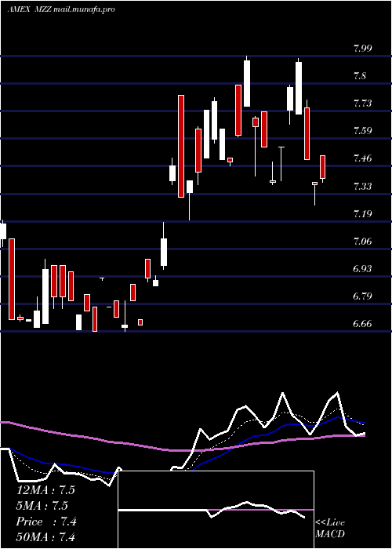Click the 7.33 price axis label
The image size is (392, 549).
tap(362, 186)
